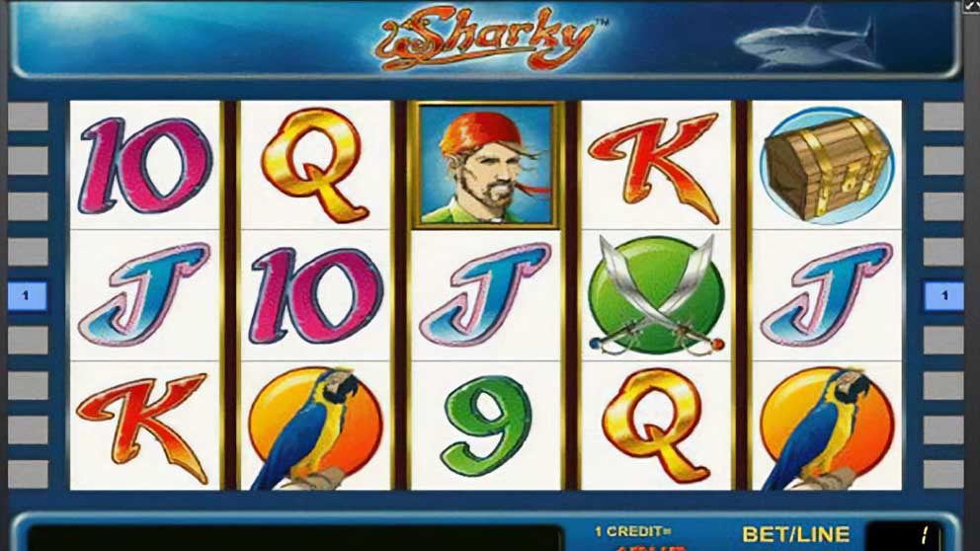
Task: Click the shark image in the header
Action: (808, 39)
